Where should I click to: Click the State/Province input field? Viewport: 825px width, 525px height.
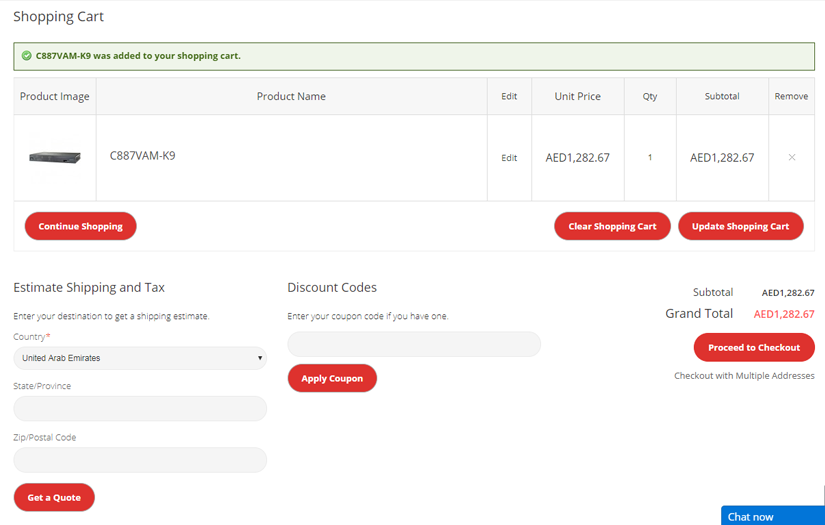140,408
